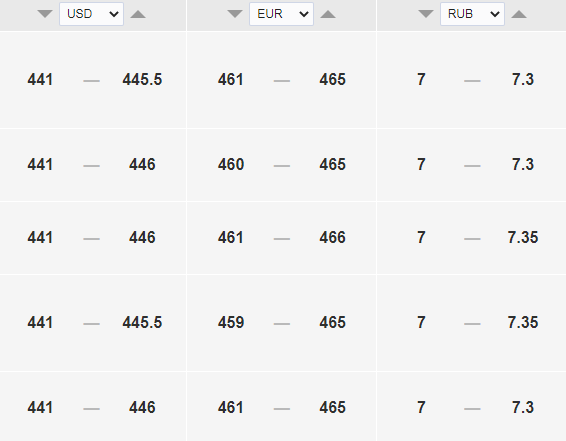
Task: Select the first row USD sell rate 445.5
Action: [142, 79]
